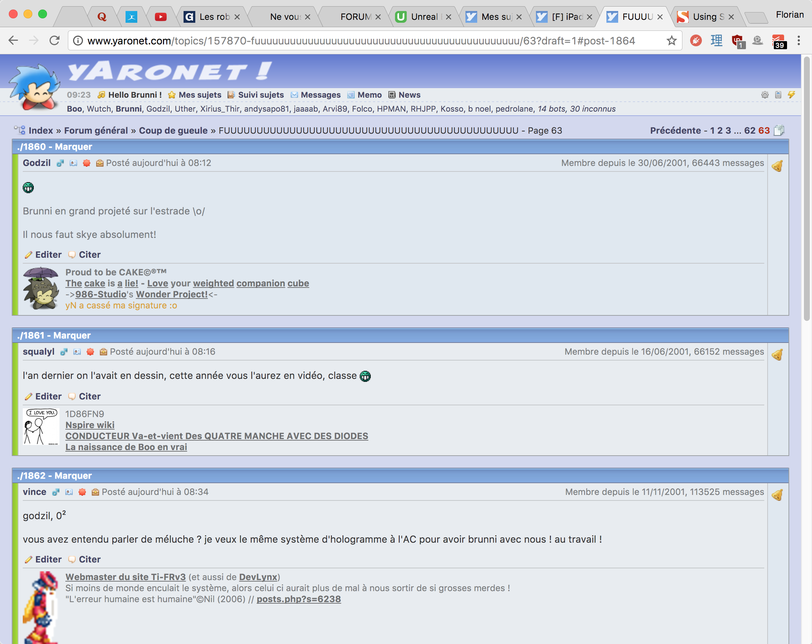The height and width of the screenshot is (644, 812).
Task: Click the browser address bar URL
Action: (x=361, y=41)
